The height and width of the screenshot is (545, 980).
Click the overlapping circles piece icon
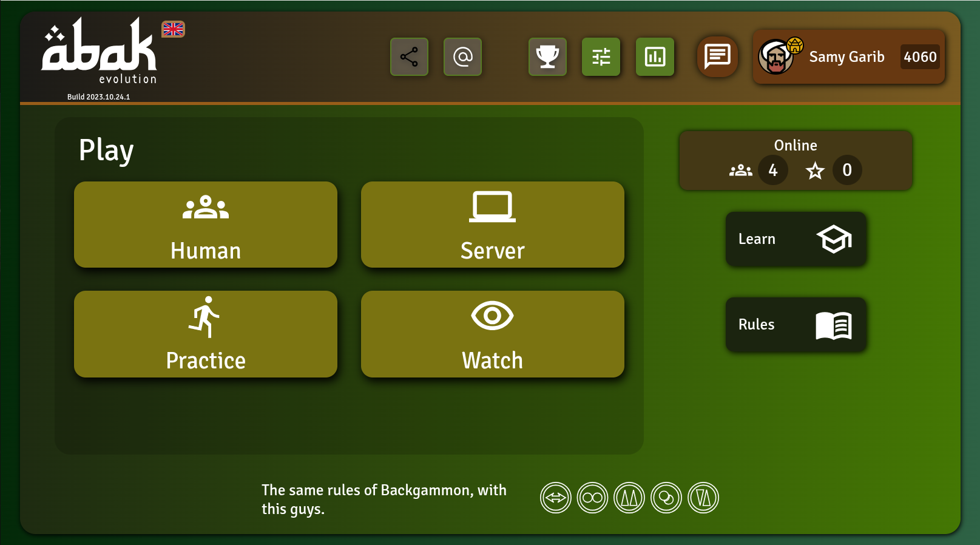tap(666, 498)
